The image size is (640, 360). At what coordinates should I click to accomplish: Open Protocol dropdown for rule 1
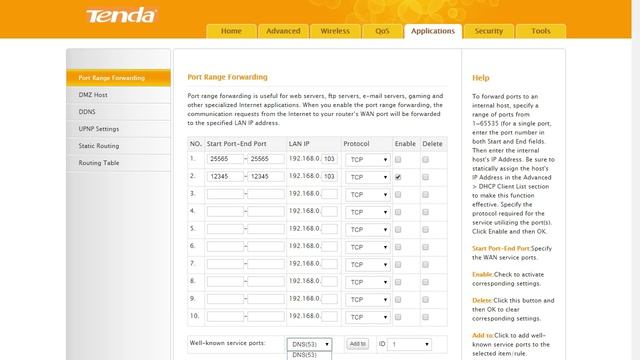367,160
